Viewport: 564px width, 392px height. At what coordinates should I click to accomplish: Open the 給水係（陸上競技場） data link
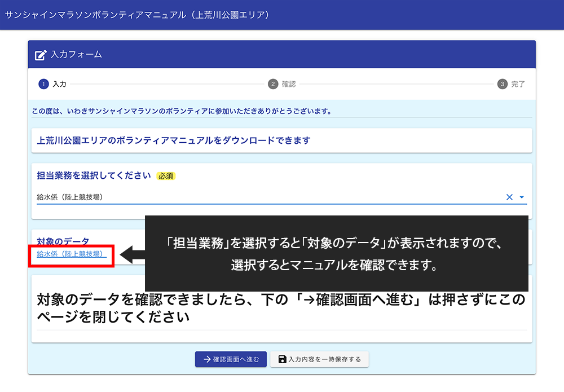tap(71, 254)
